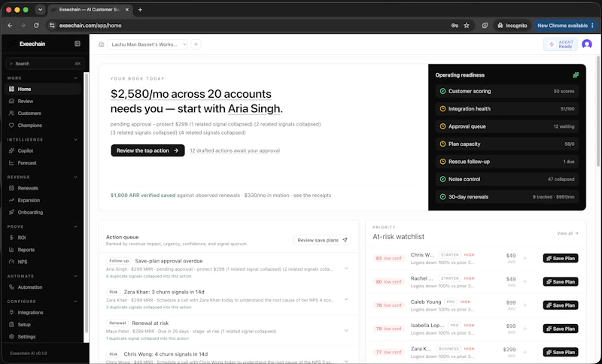The width and height of the screenshot is (602, 364).
Task: Click the Noise control check icon
Action: [x=442, y=179]
